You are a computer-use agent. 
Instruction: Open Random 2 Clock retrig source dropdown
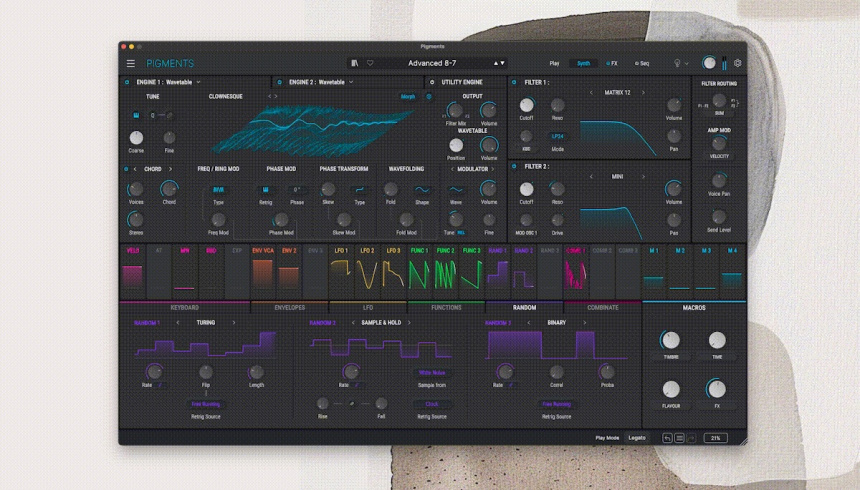(432, 404)
